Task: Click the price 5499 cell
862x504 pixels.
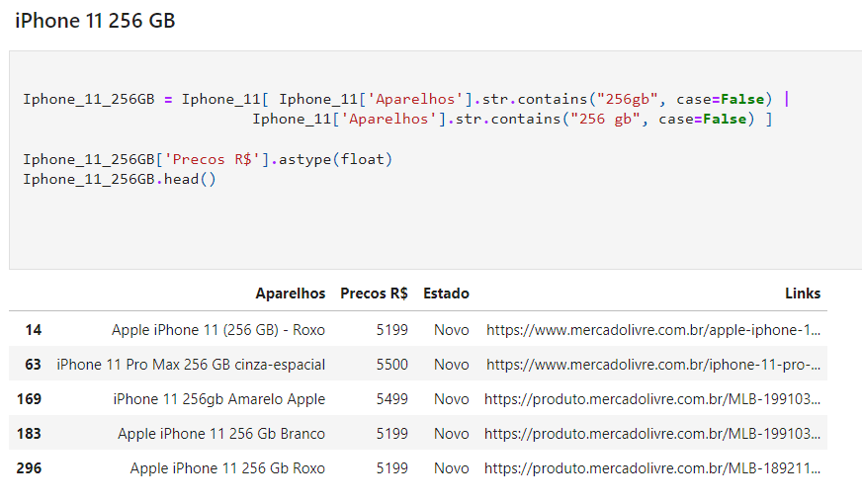Action: 392,399
